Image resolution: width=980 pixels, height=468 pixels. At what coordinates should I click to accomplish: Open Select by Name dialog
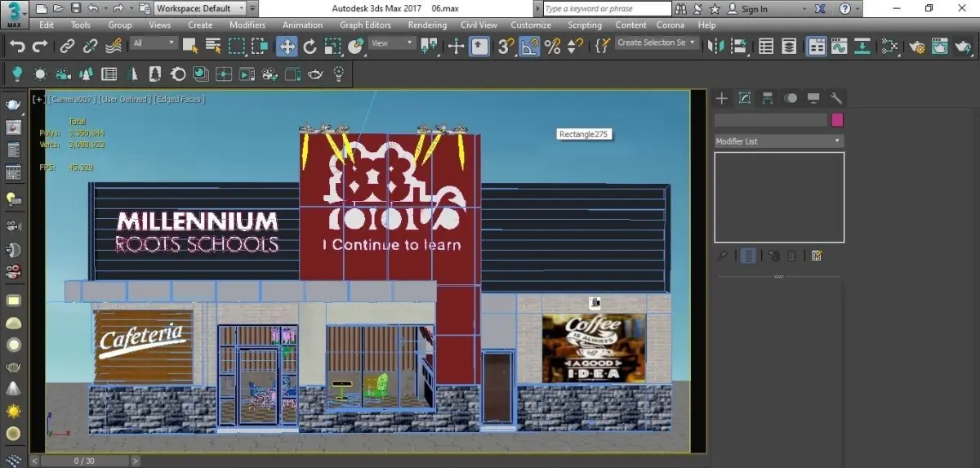(213, 47)
